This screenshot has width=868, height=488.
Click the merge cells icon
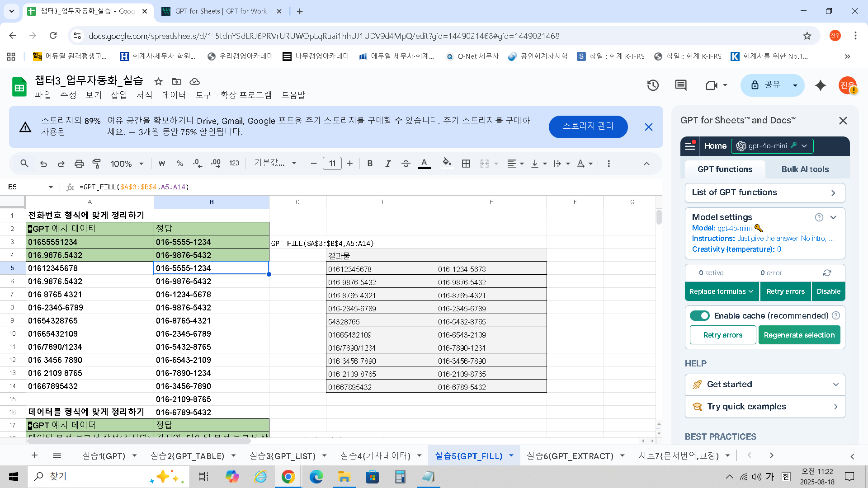485,164
